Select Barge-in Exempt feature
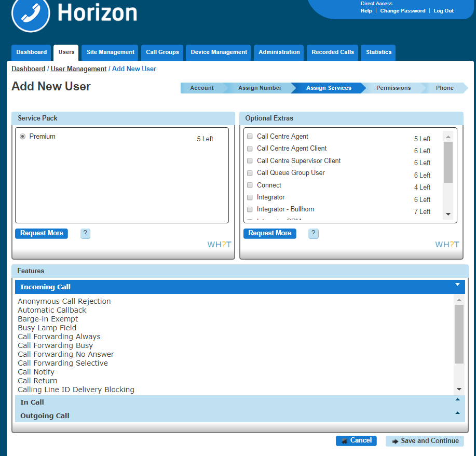Viewport: 476px width, 456px height. coord(48,319)
